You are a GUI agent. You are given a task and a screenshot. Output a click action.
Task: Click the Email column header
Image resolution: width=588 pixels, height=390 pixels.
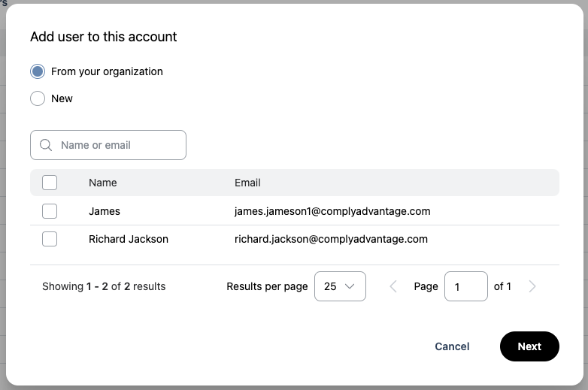click(247, 183)
